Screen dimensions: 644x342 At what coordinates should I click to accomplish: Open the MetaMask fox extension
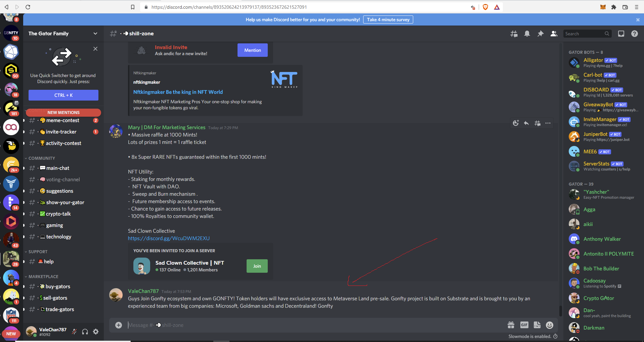pyautogui.click(x=603, y=7)
